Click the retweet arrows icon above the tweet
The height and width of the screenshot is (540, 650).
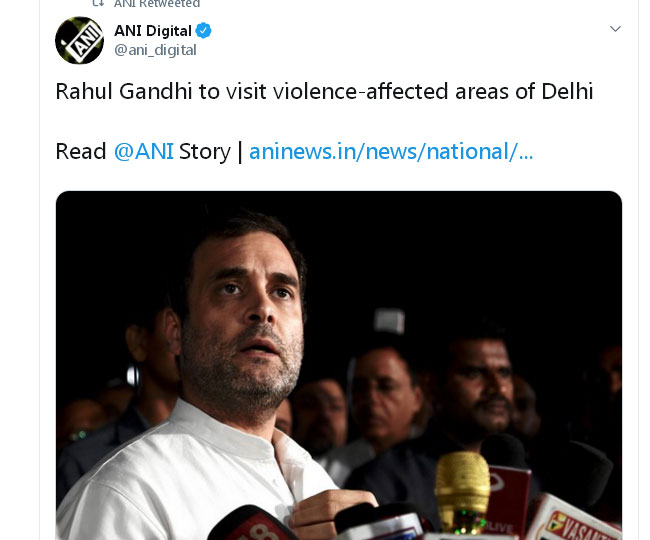click(98, 3)
